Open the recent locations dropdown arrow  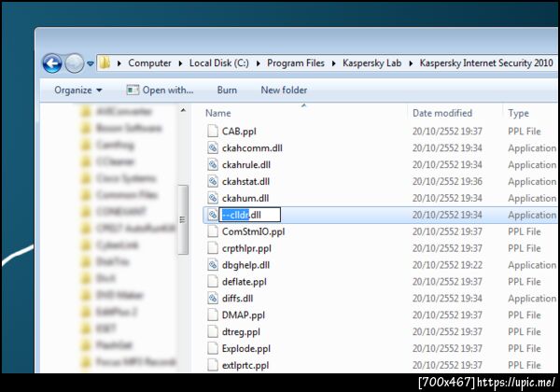pyautogui.click(x=91, y=63)
